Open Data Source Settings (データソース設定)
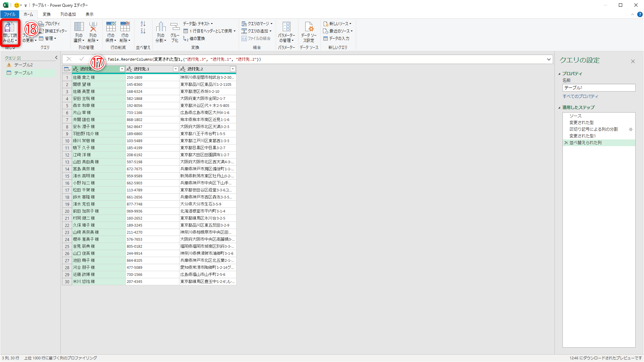The width and height of the screenshot is (644, 362). [x=309, y=32]
